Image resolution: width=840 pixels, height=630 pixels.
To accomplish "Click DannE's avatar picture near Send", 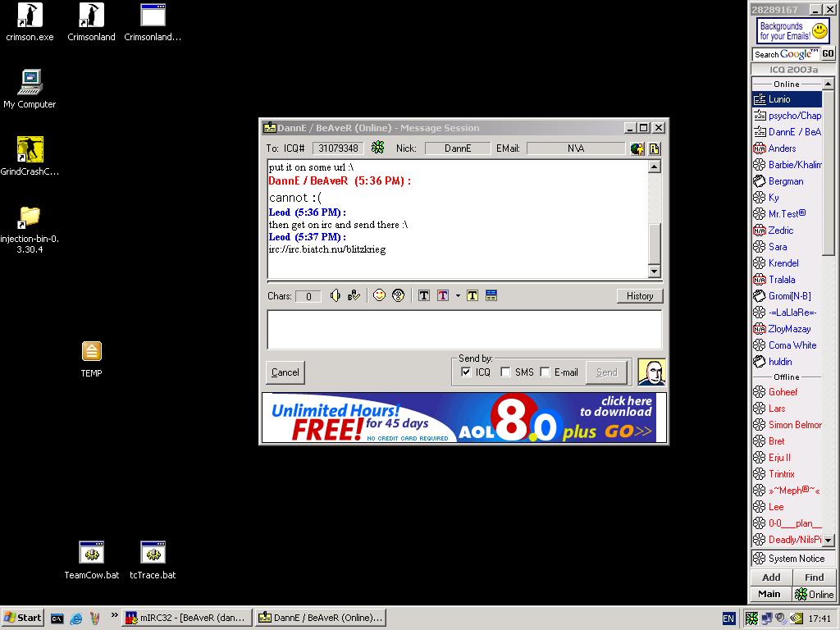I will point(651,372).
